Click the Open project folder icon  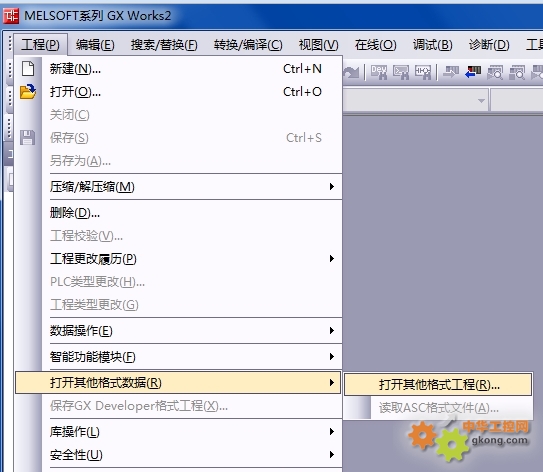(28, 92)
